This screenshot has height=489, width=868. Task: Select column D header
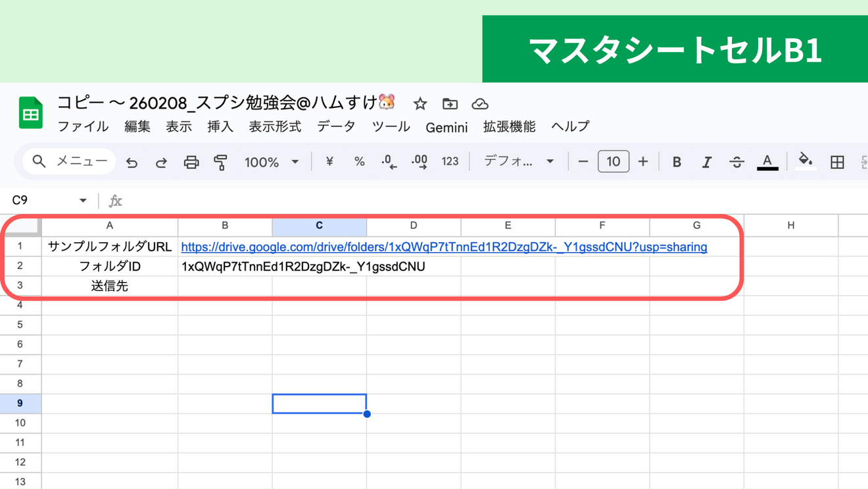click(414, 226)
